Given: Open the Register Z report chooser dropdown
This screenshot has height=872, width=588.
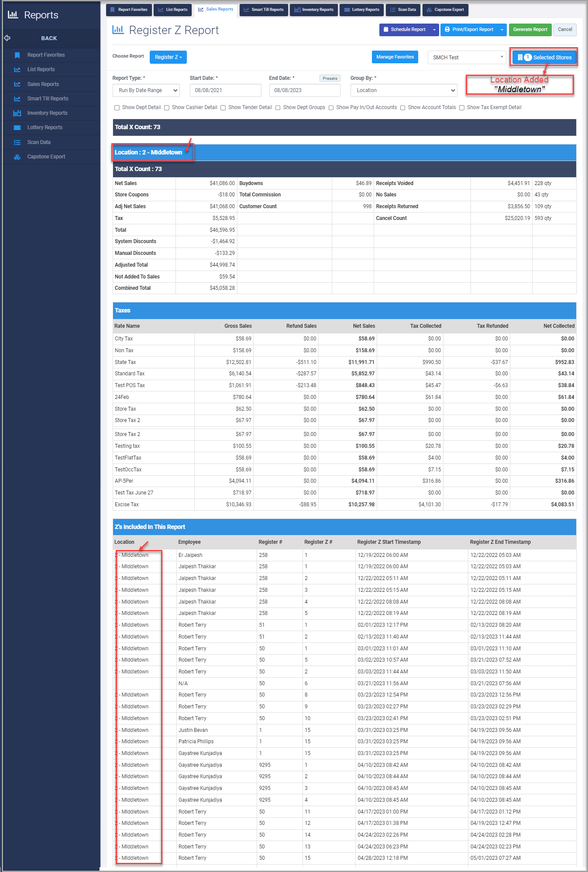Looking at the screenshot, I should coord(168,57).
